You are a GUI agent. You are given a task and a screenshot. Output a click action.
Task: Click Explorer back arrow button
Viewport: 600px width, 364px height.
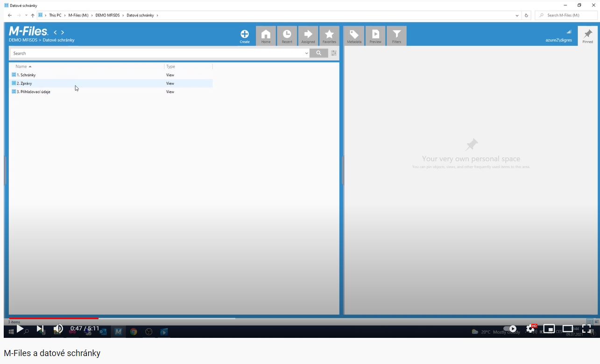point(10,15)
